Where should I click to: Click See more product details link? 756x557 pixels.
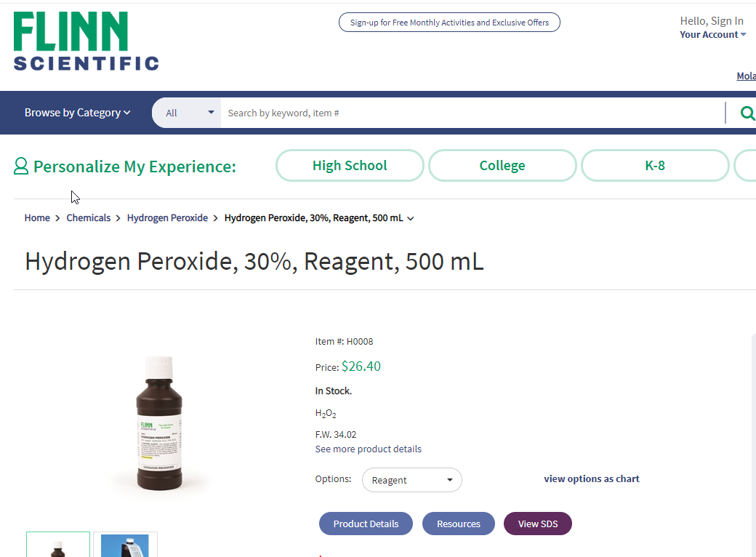coord(368,449)
